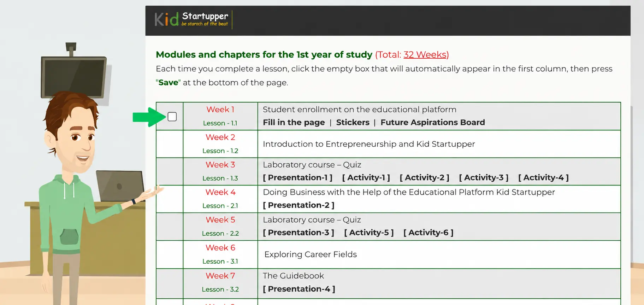Screen dimensions: 644x305
Task: Open Presentation-4 in Week 7
Action: [299, 289]
